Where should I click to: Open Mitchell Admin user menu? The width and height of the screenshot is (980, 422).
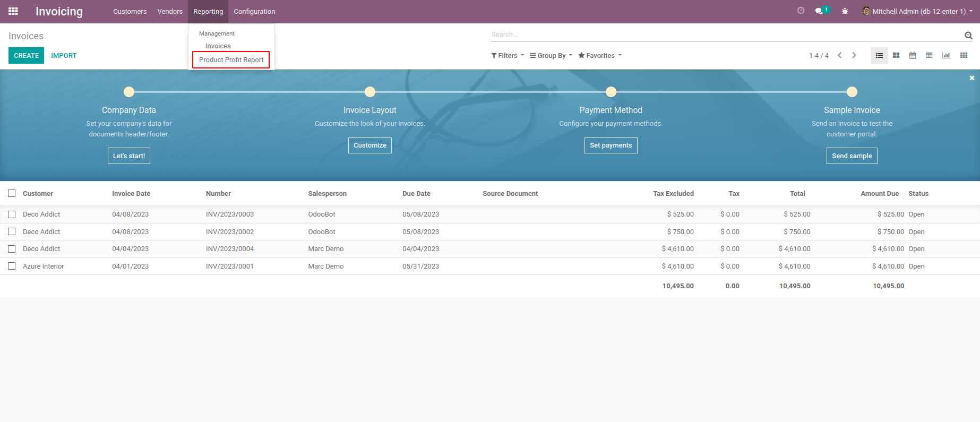917,11
